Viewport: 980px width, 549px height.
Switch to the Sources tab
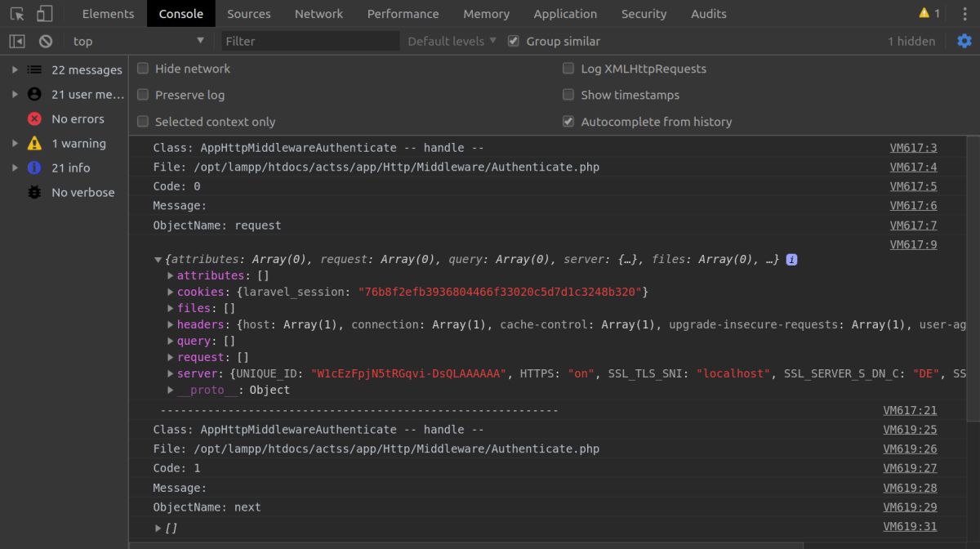pyautogui.click(x=249, y=14)
